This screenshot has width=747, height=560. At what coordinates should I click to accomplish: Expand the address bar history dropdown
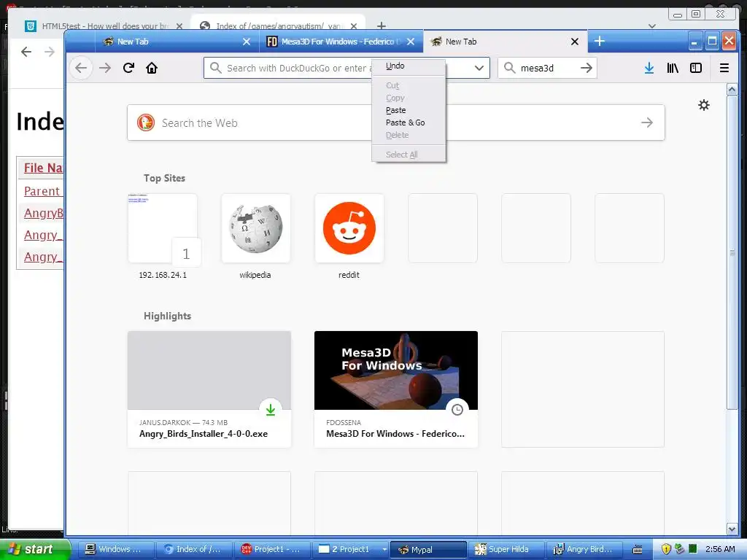[x=479, y=68]
